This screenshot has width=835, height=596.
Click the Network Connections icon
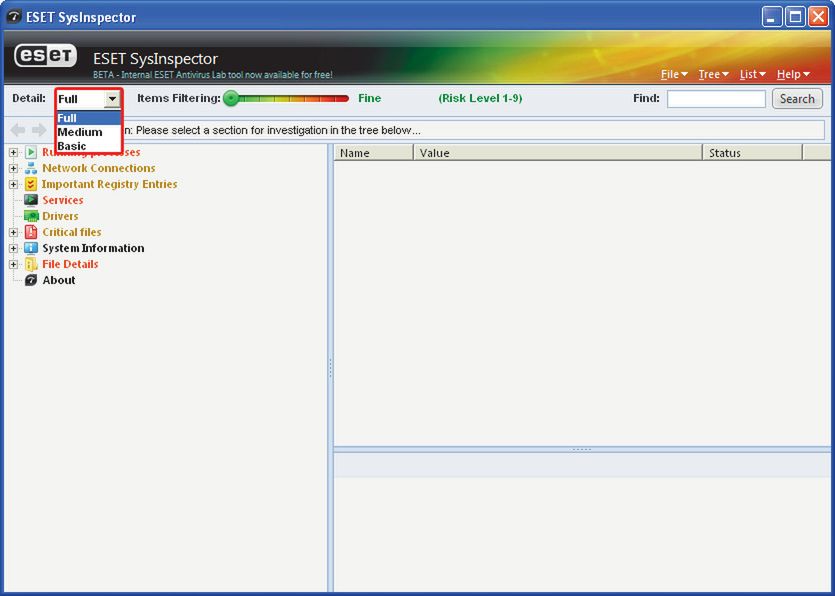pyautogui.click(x=31, y=168)
